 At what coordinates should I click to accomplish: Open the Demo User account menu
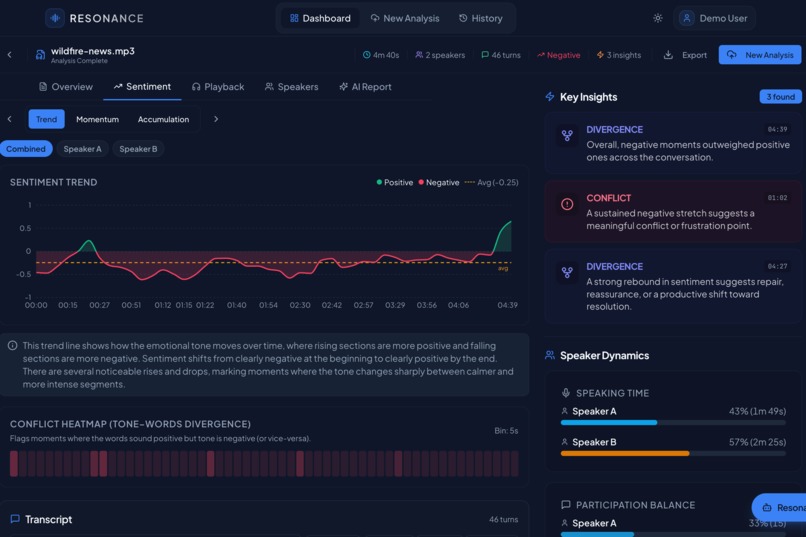pyautogui.click(x=714, y=18)
